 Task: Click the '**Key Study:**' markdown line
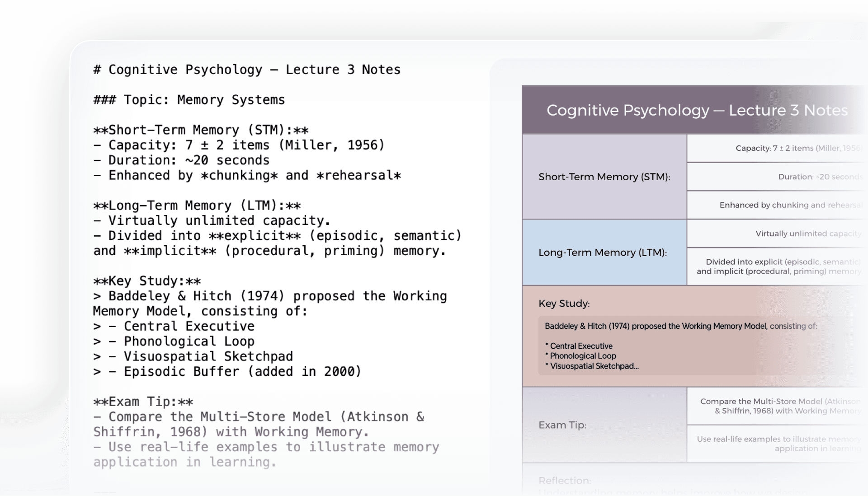(x=147, y=281)
